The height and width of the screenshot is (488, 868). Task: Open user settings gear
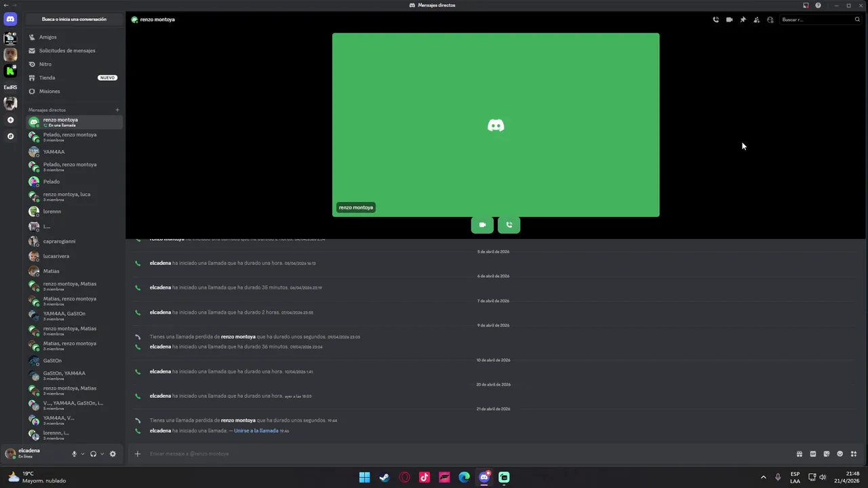coord(113,454)
